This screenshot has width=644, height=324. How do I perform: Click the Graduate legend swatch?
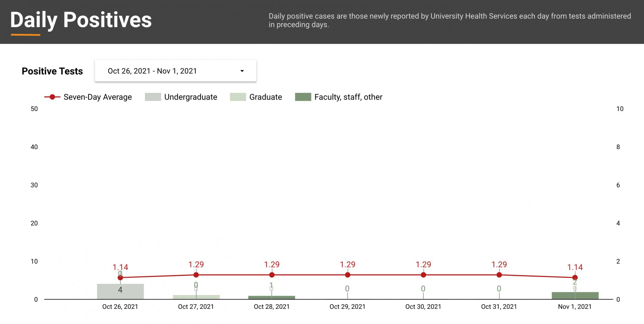(x=238, y=97)
